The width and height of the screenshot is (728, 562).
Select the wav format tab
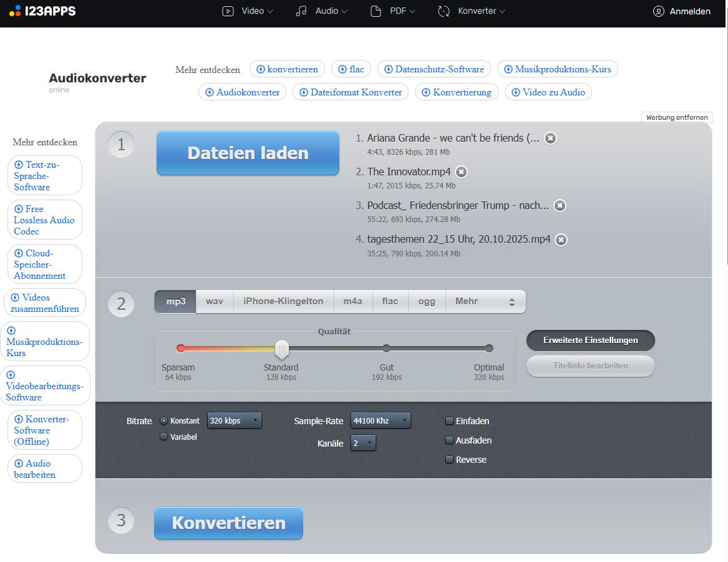pyautogui.click(x=215, y=302)
